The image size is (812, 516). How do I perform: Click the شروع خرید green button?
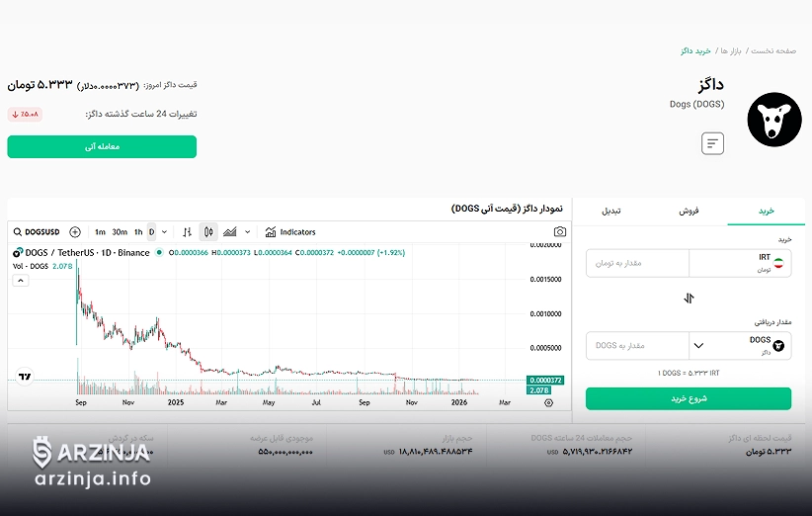pos(689,398)
